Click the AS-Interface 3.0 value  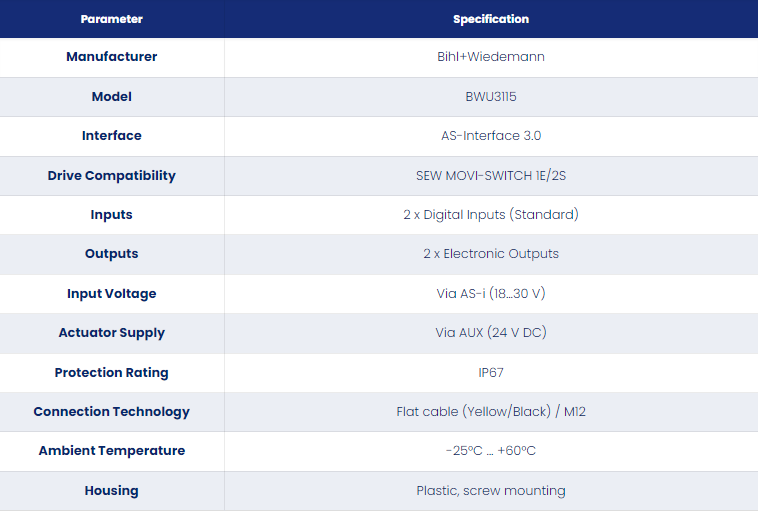(x=491, y=135)
